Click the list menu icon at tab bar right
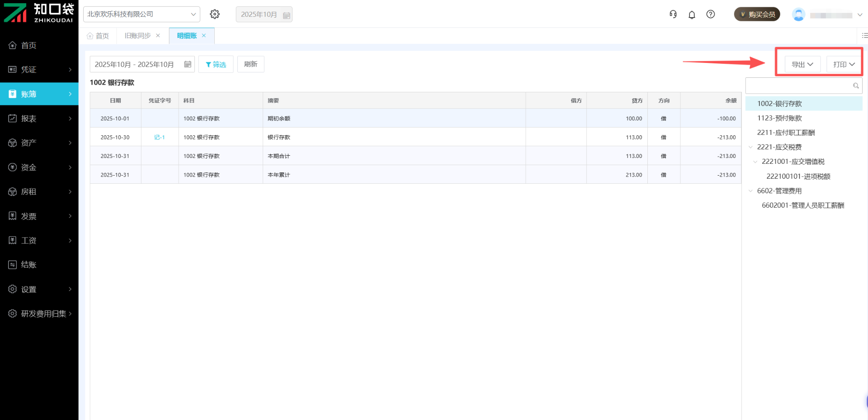868x420 pixels. point(864,35)
